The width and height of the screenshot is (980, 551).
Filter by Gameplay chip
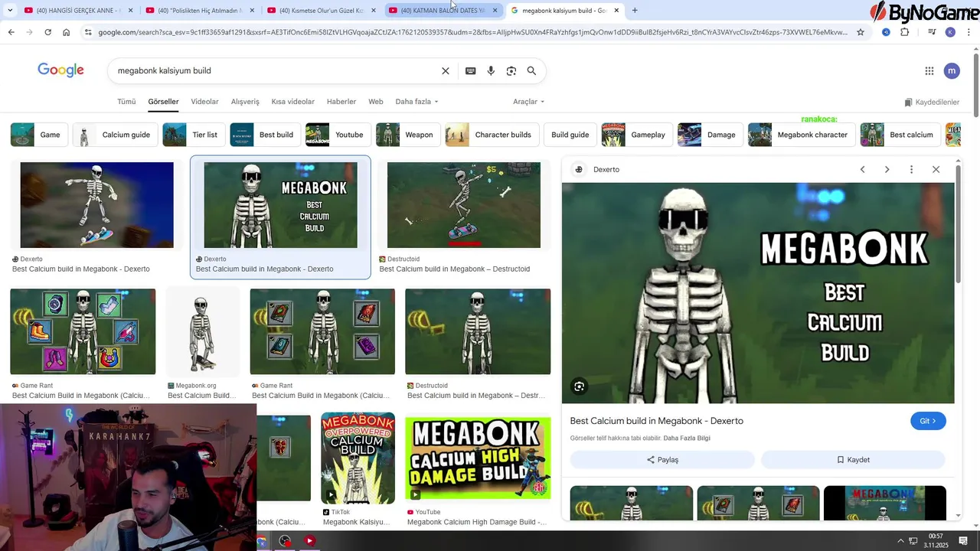[638, 135]
